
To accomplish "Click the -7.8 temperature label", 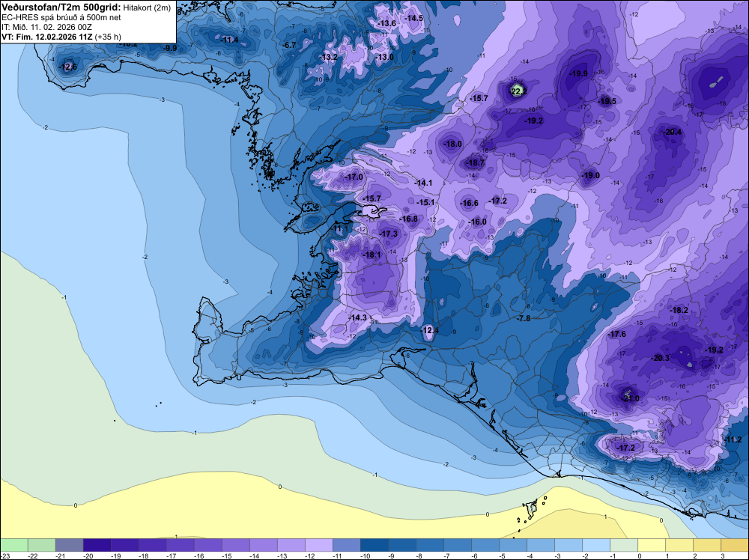I will click(524, 318).
